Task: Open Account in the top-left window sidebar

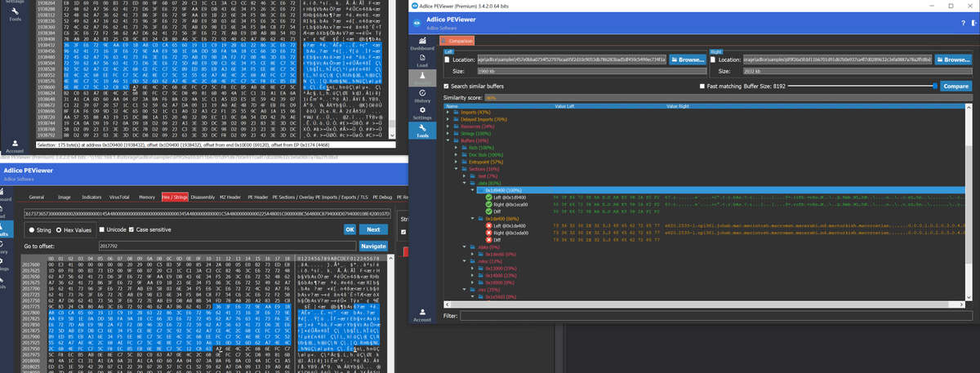Action: tap(15, 148)
